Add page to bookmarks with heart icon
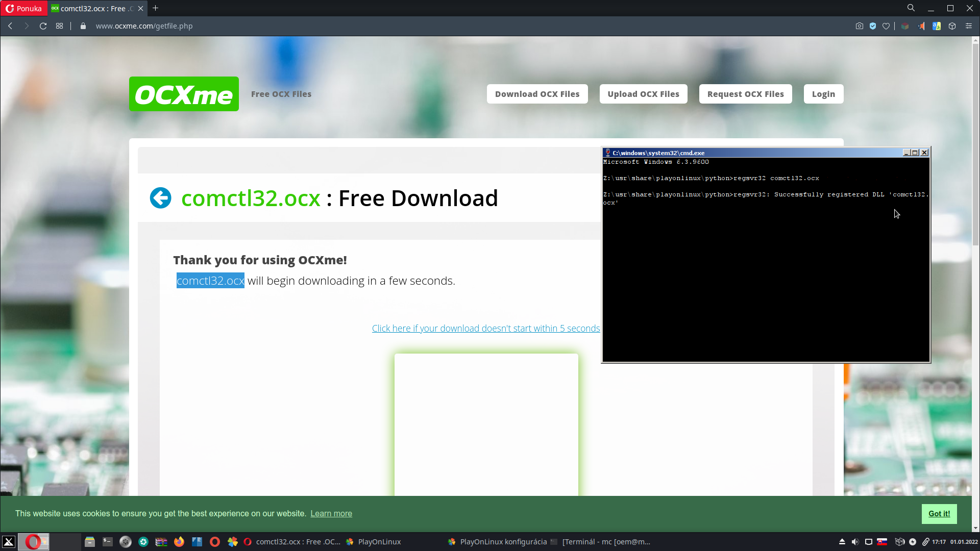980x551 pixels. [886, 26]
